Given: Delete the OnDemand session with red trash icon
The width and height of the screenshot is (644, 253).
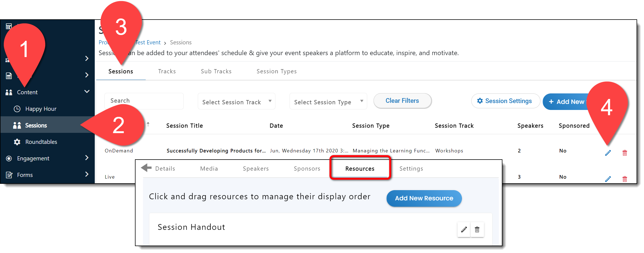Looking at the screenshot, I should tap(625, 153).
